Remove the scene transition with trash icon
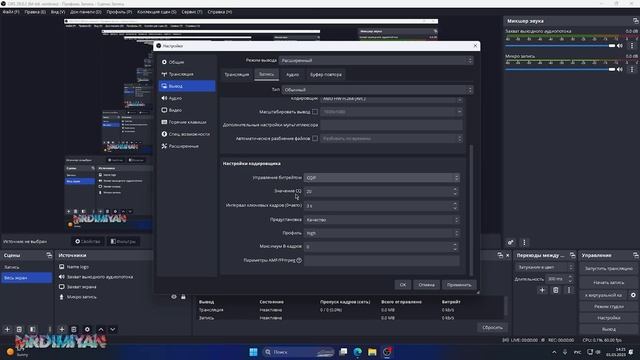Screen dimensions: 640x360 click(x=556, y=290)
